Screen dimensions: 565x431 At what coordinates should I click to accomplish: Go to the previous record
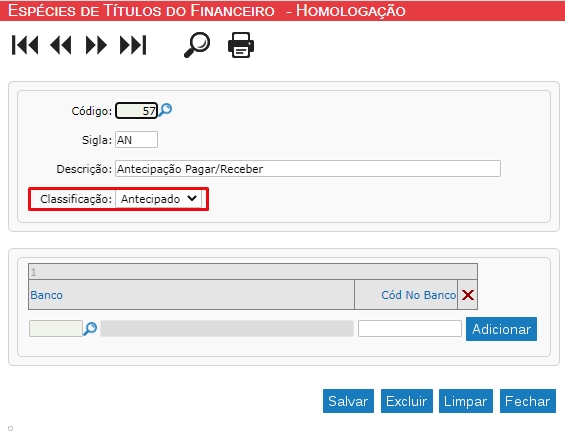tap(61, 45)
